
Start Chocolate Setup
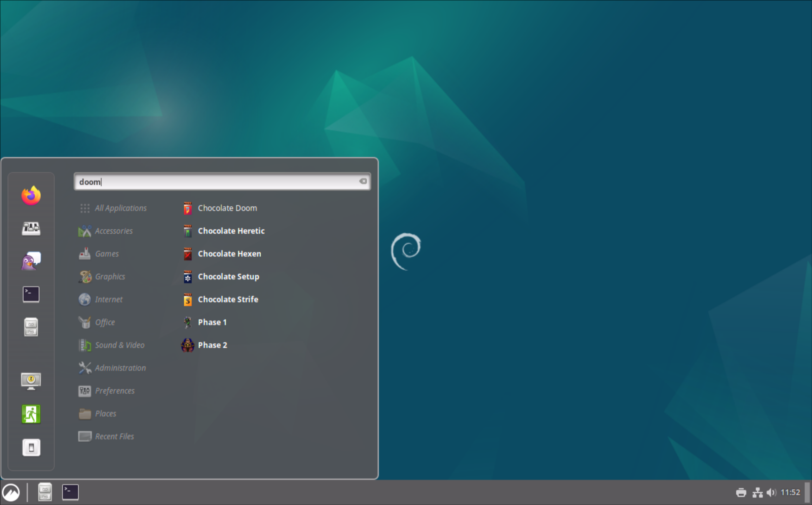pos(228,277)
